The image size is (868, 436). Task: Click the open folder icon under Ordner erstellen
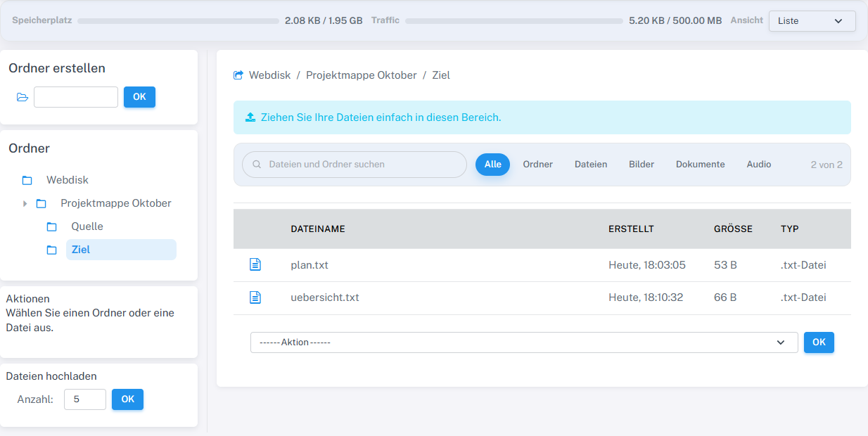[x=23, y=97]
